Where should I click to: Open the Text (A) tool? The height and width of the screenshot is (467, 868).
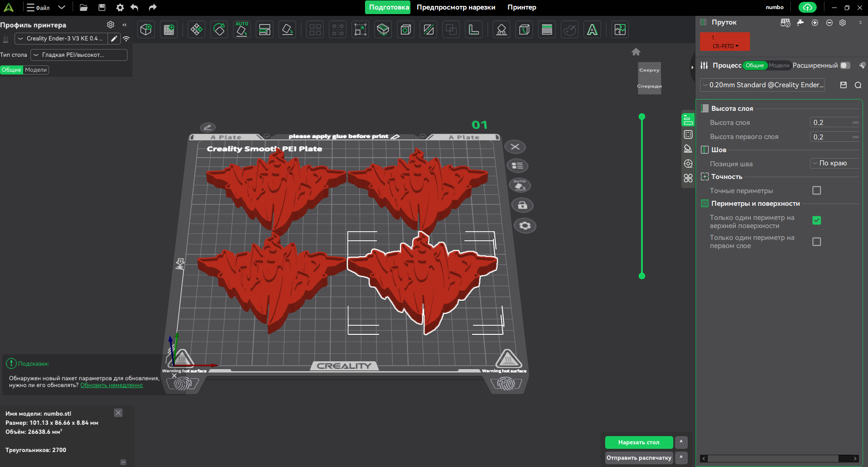[x=592, y=30]
